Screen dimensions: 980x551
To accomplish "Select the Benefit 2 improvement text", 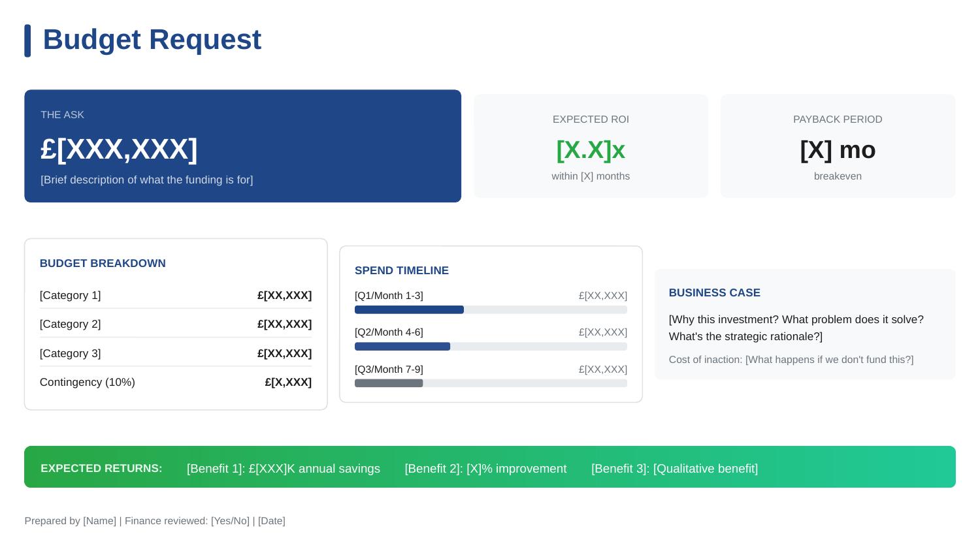I will coord(485,469).
